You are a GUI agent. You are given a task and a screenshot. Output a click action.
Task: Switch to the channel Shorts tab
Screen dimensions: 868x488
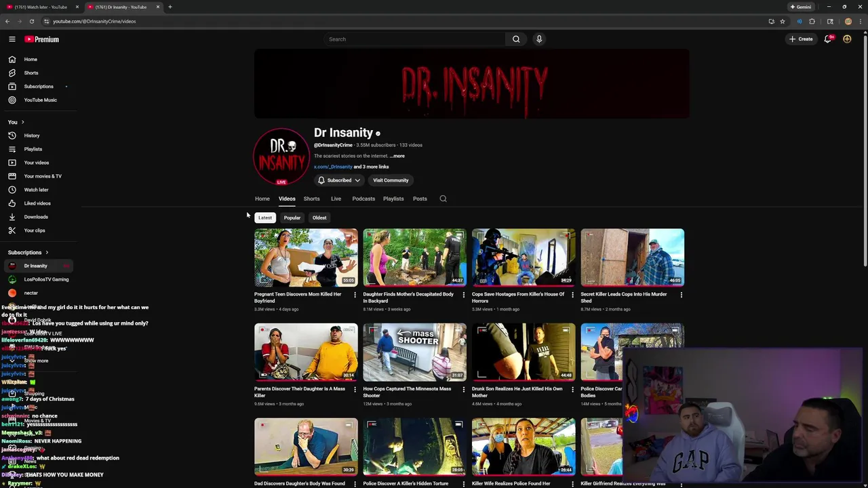click(311, 199)
